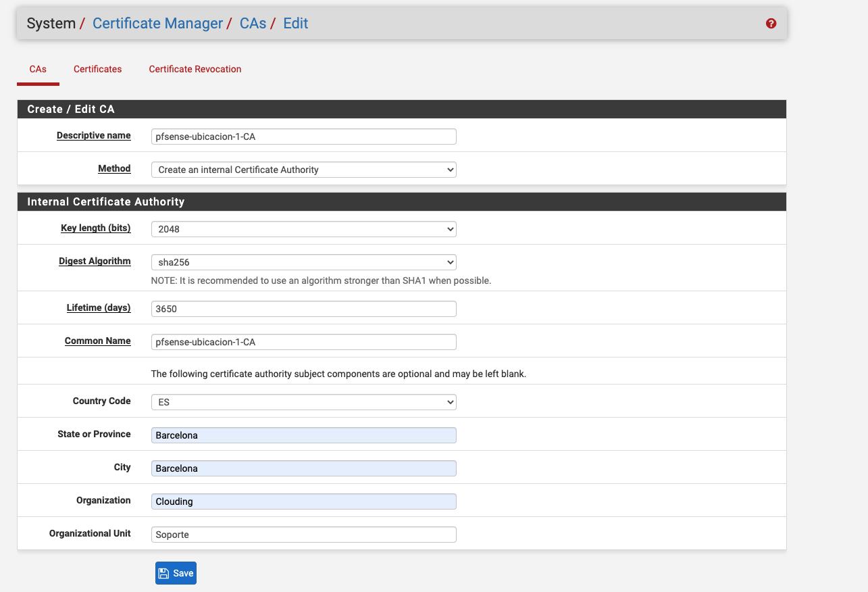Open the red help question mark icon
Screen dimensions: 868x592
(771, 24)
